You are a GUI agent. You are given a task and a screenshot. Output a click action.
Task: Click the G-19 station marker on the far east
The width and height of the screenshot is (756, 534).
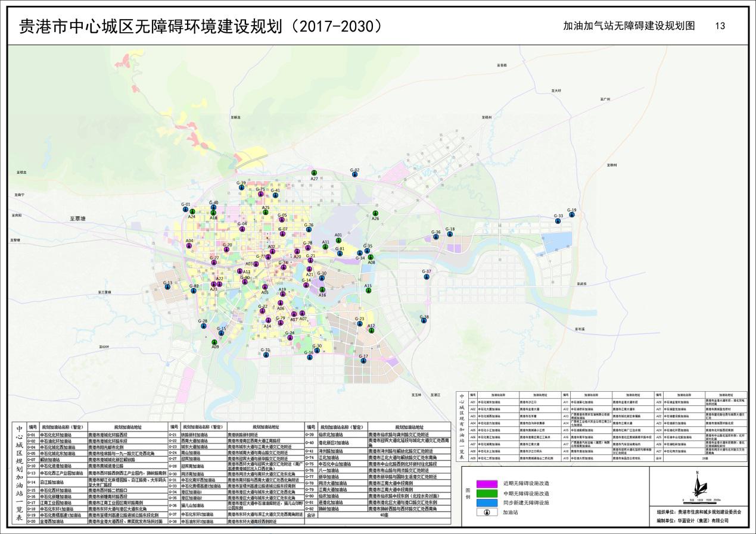tap(572, 215)
